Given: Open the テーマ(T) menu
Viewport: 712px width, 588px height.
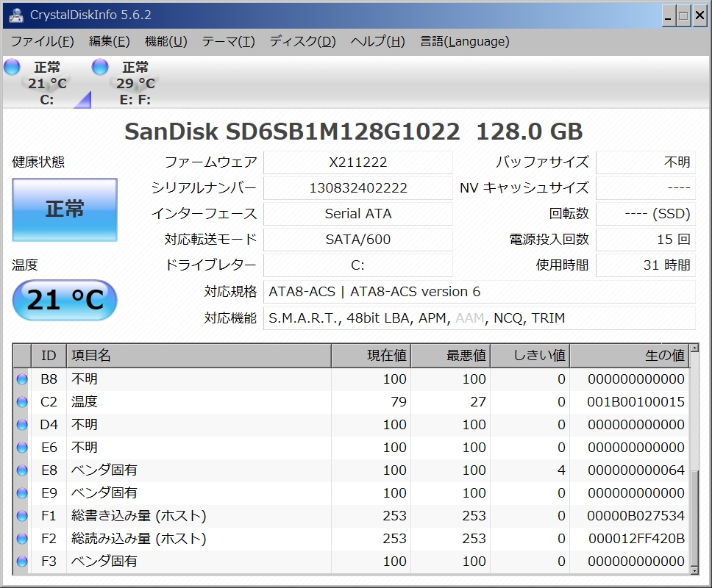Looking at the screenshot, I should coord(229,41).
